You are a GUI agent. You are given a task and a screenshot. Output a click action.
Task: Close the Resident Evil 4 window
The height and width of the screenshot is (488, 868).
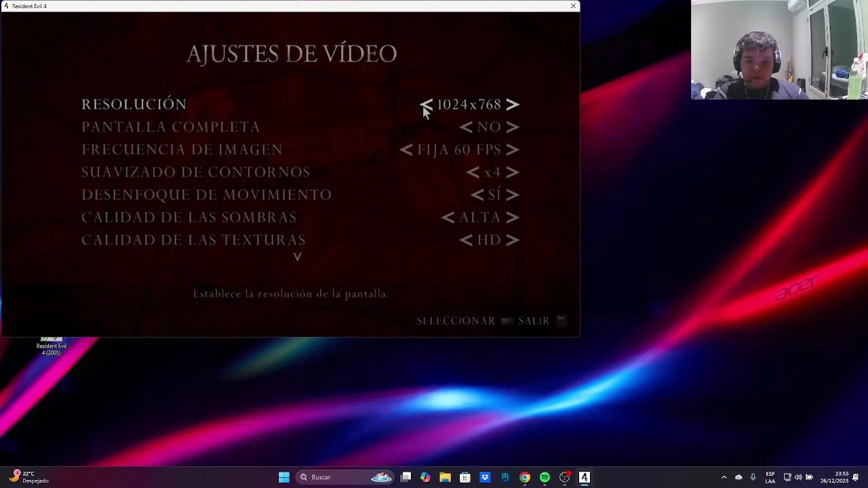coord(573,6)
